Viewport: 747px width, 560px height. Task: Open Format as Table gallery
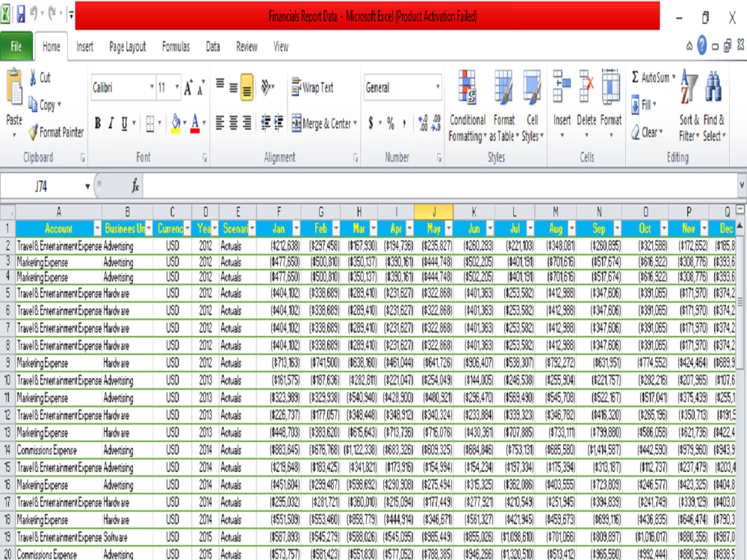[503, 106]
